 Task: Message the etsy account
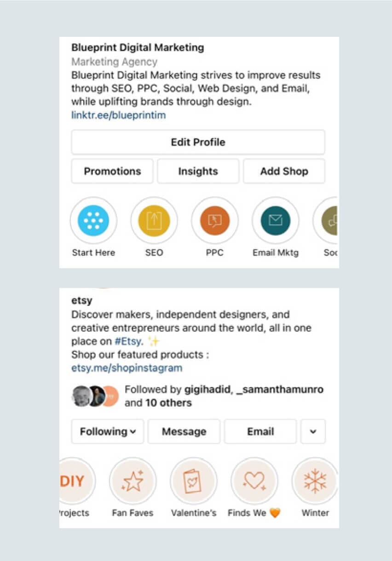[x=184, y=432]
